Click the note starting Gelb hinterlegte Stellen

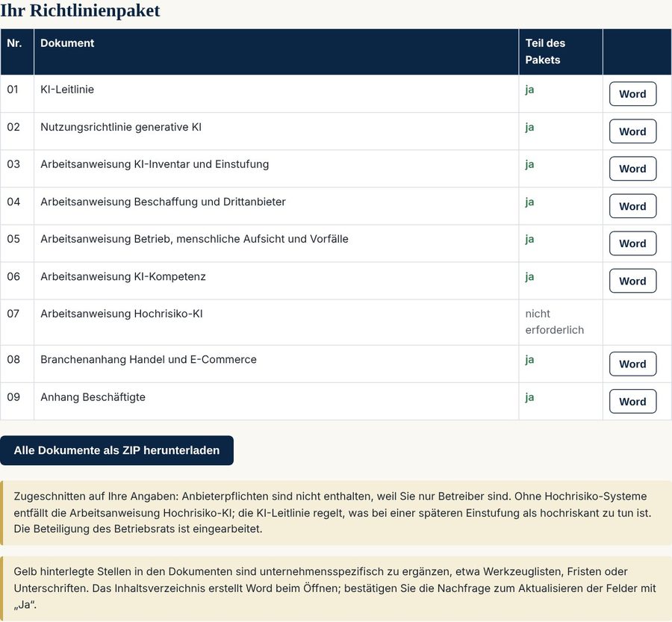coord(336,588)
